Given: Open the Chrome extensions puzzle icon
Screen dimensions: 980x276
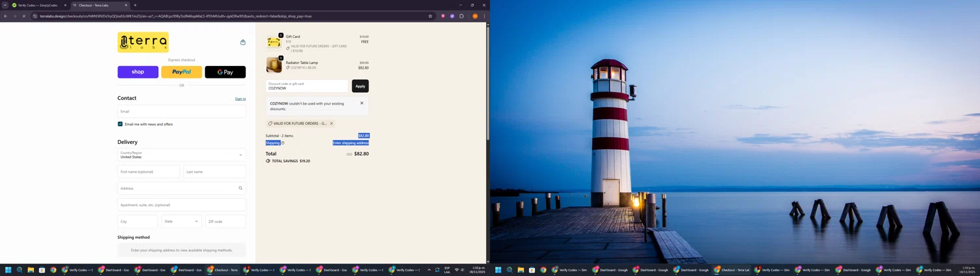Looking at the screenshot, I should [461, 16].
